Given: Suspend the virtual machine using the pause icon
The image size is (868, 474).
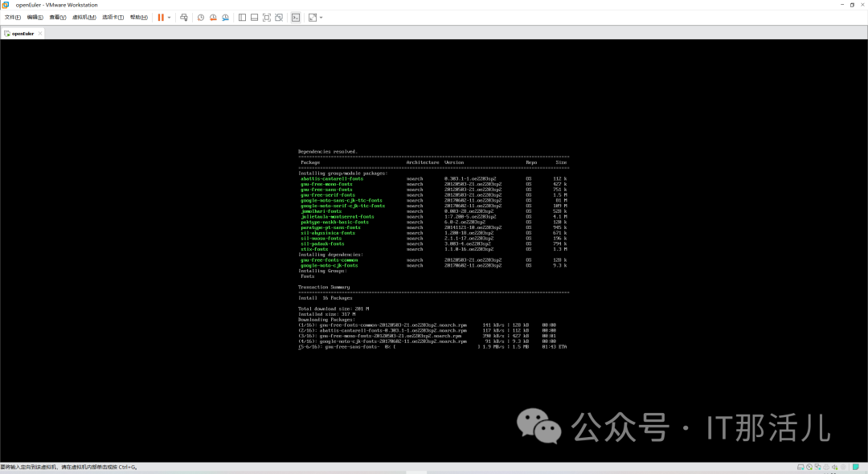Looking at the screenshot, I should [161, 17].
